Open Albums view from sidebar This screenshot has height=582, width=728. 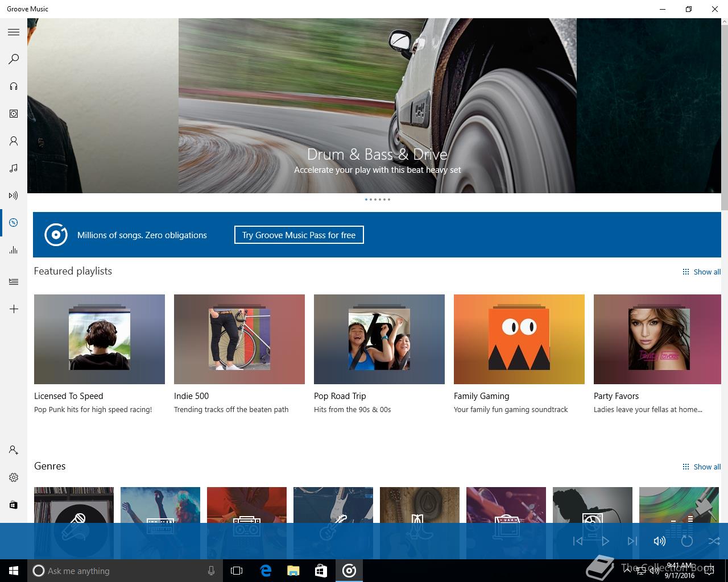click(14, 114)
